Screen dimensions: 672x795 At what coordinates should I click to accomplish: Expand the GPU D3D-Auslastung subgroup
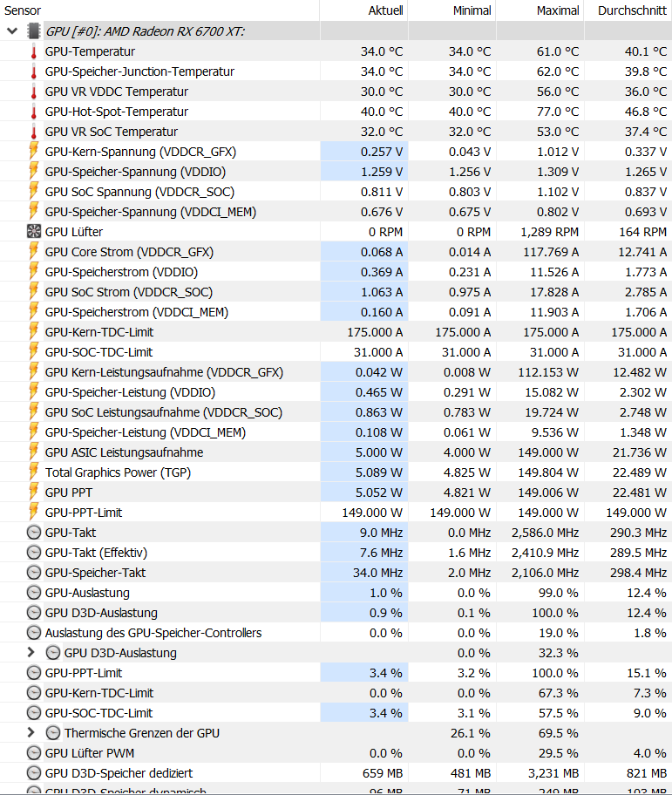coord(31,653)
